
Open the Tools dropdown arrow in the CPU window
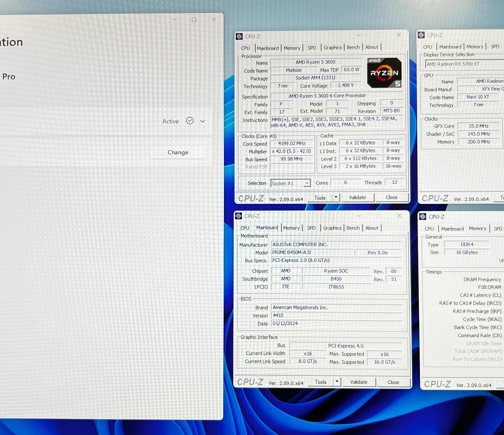pyautogui.click(x=336, y=198)
